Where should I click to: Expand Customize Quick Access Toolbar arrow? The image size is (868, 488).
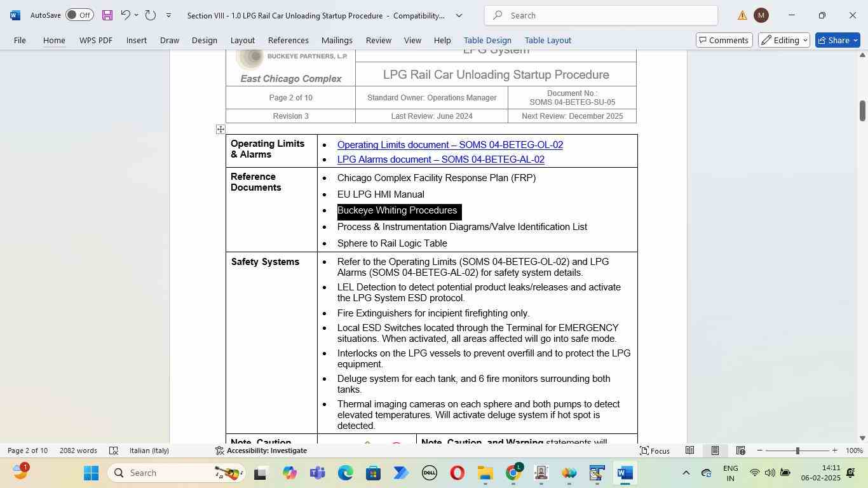[x=168, y=15]
